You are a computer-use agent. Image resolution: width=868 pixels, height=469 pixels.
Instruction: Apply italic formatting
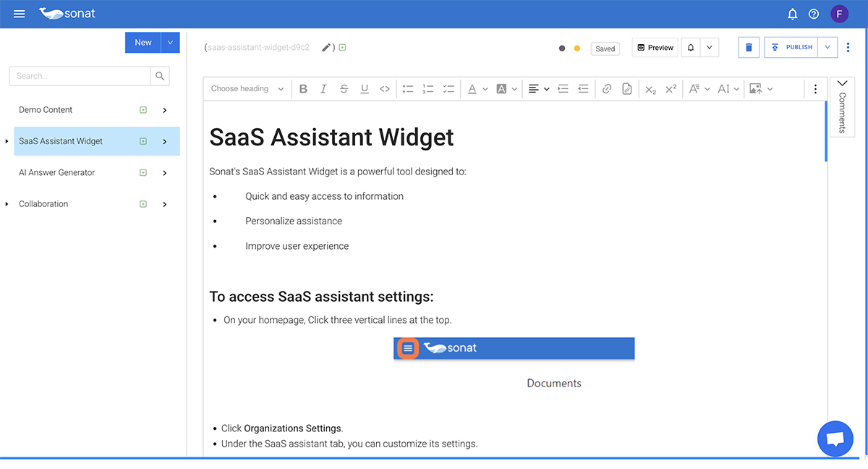point(323,89)
